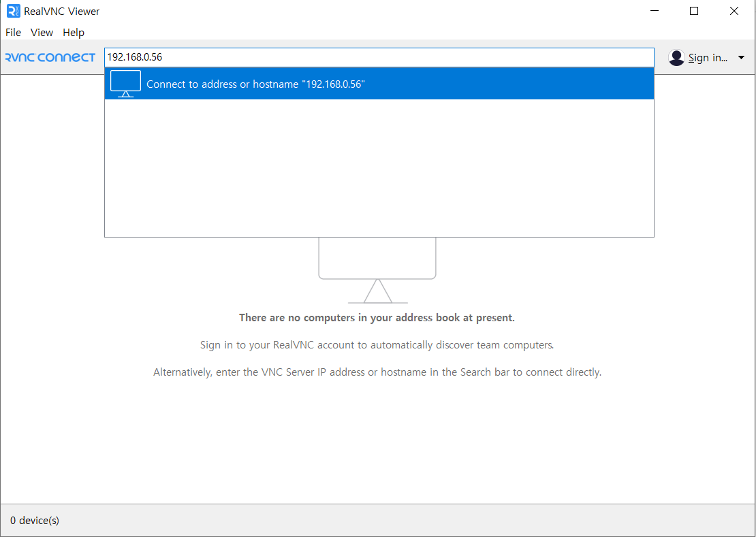Open the File menu
Image resolution: width=756 pixels, height=537 pixels.
[13, 32]
